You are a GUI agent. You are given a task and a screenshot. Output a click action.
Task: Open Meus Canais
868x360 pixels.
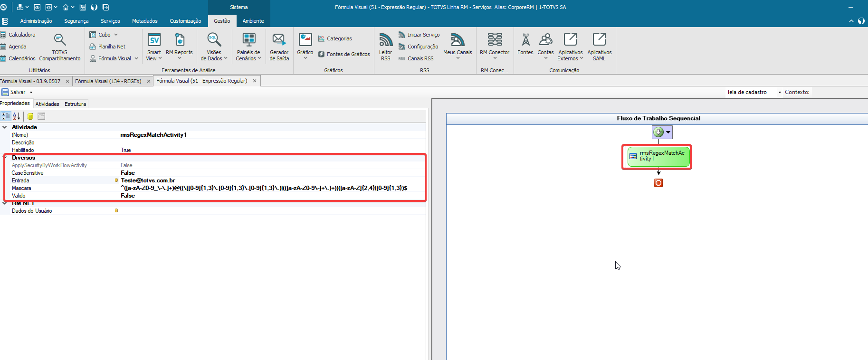(458, 47)
